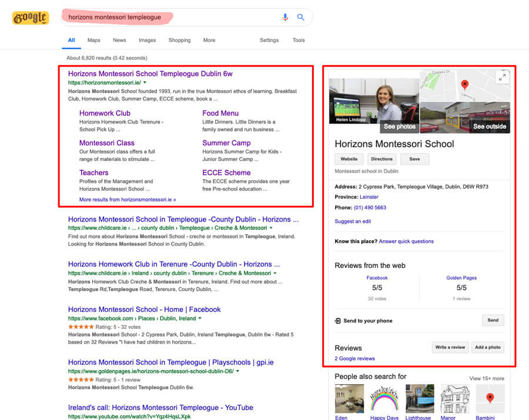Click the Send button

point(493,320)
